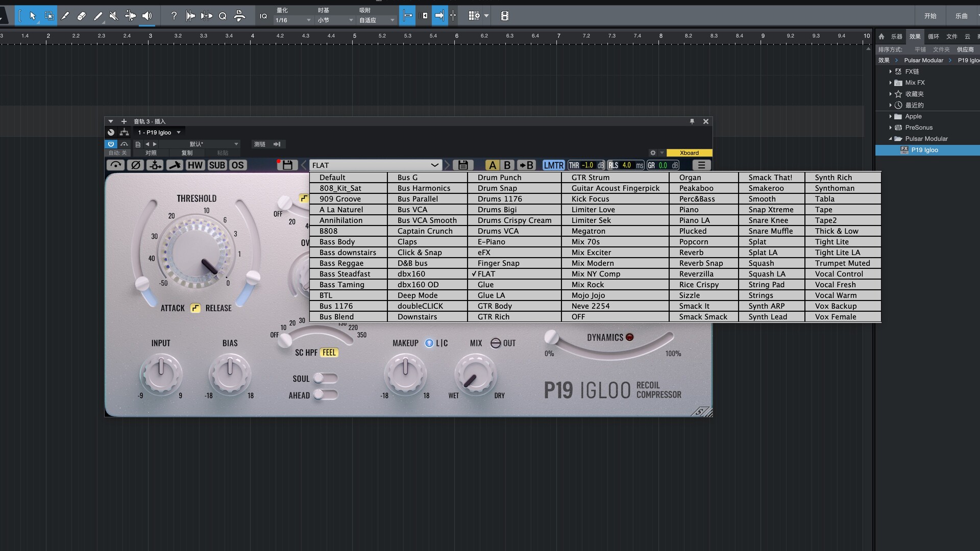The height and width of the screenshot is (551, 980).
Task: Open the plugin hamburger menu
Action: pyautogui.click(x=701, y=165)
